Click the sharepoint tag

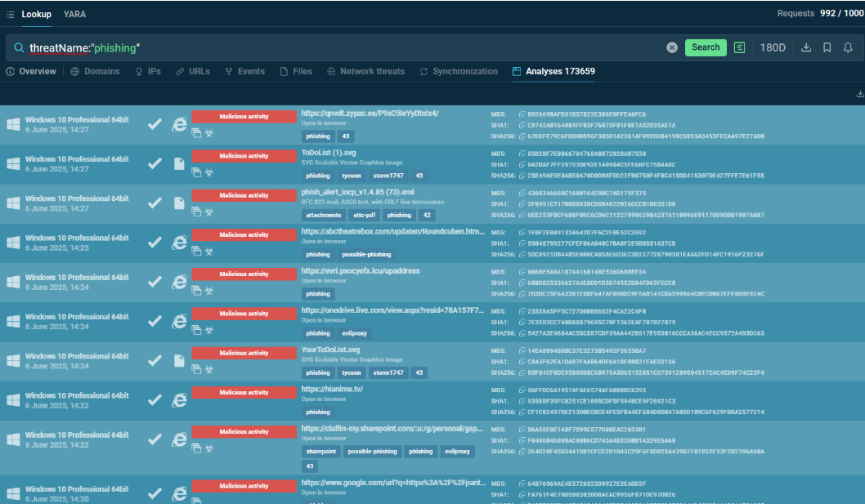point(321,452)
